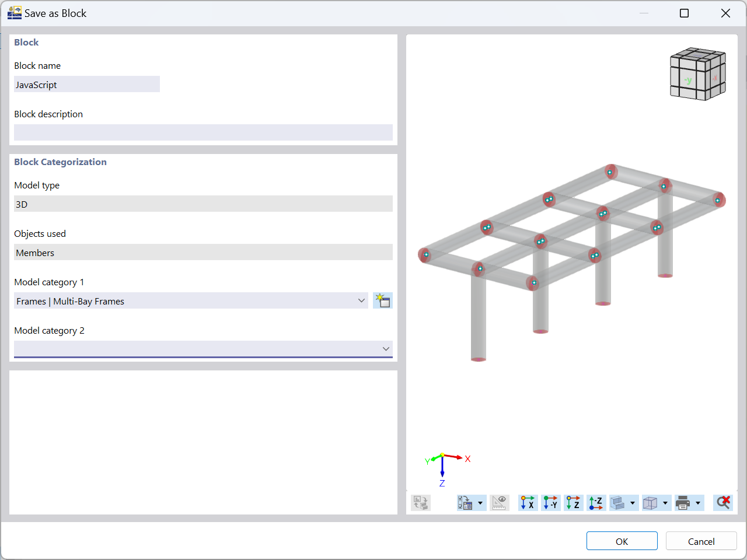Set view in negative Z direction
The width and height of the screenshot is (747, 560).
596,503
